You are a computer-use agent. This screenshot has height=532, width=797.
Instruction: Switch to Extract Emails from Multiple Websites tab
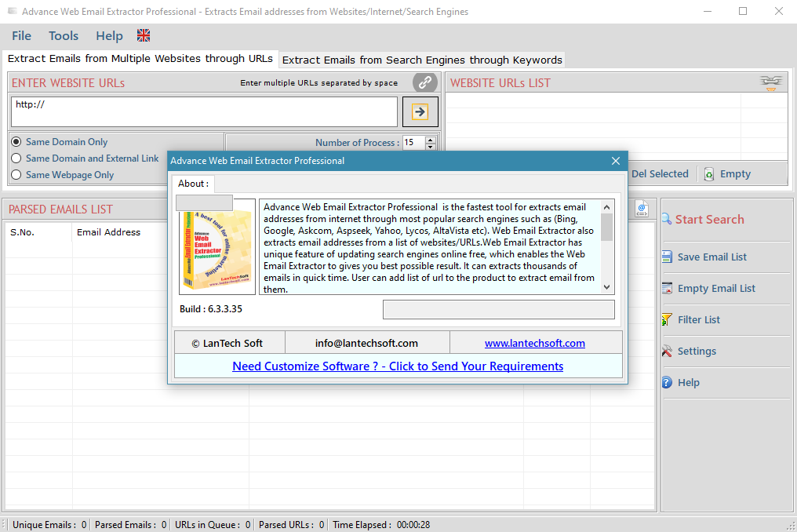(140, 59)
